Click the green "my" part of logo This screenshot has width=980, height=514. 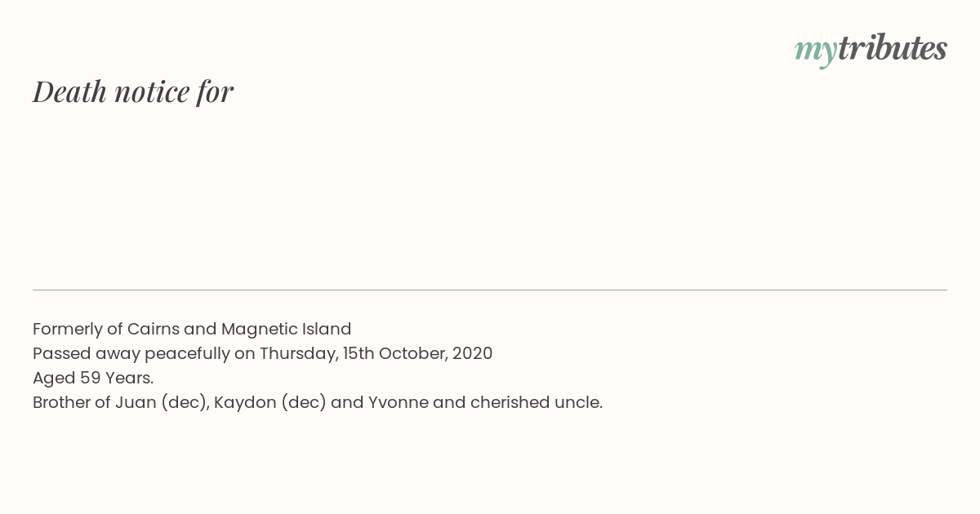pyautogui.click(x=815, y=52)
